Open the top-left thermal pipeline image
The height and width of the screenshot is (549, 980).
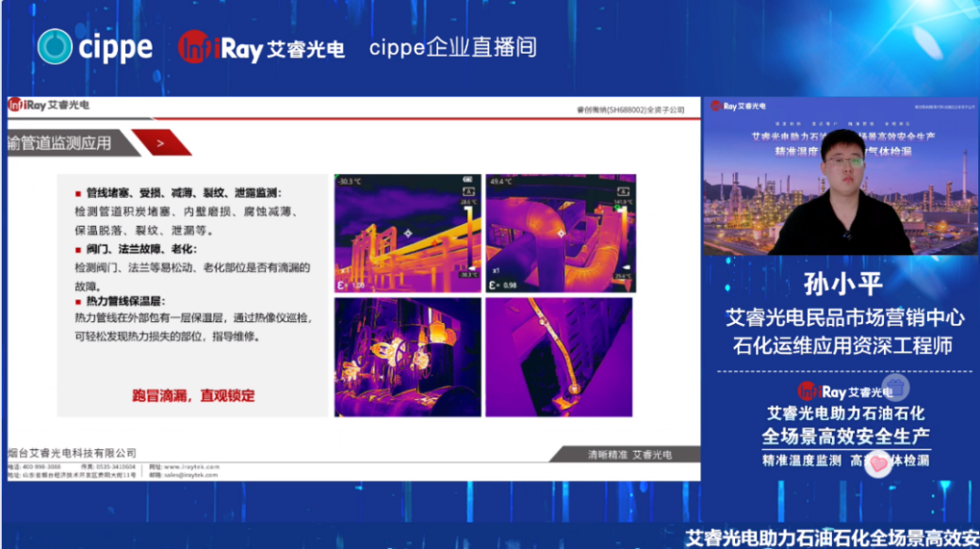pyautogui.click(x=407, y=233)
